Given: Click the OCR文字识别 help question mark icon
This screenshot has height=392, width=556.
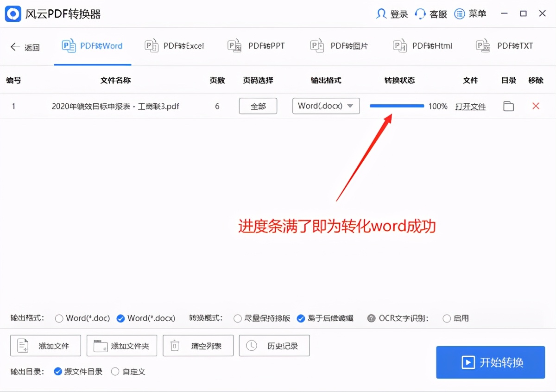Looking at the screenshot, I should tap(372, 318).
